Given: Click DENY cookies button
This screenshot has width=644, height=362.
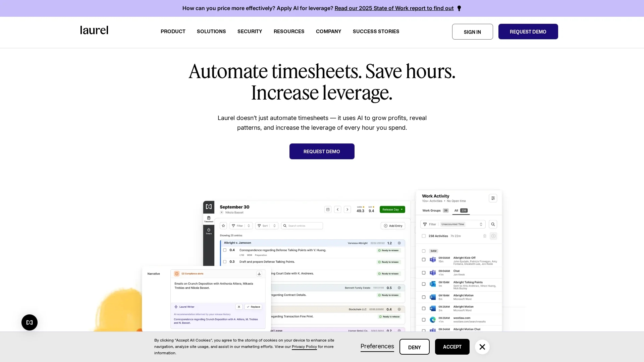Looking at the screenshot, I should tap(415, 347).
